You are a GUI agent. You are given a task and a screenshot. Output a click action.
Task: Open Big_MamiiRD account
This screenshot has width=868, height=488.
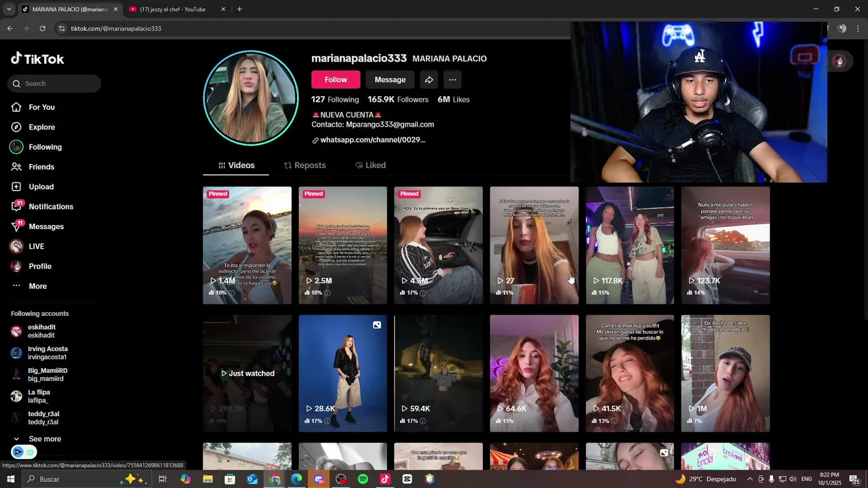tap(41, 375)
